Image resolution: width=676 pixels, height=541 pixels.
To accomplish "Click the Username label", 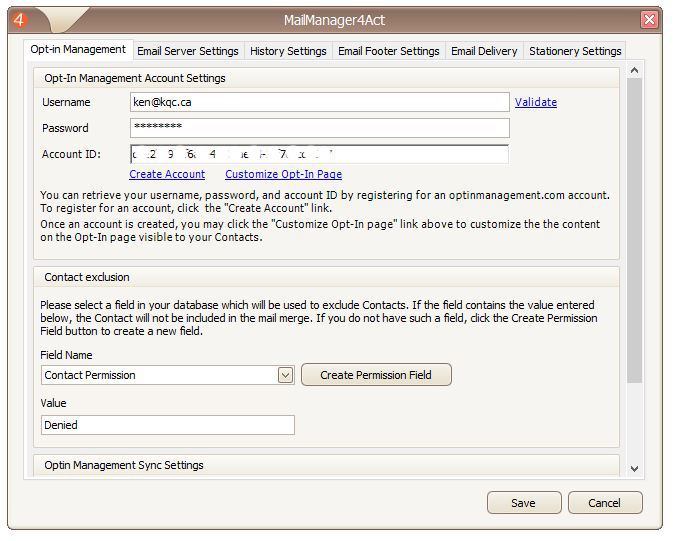I will click(x=66, y=102).
